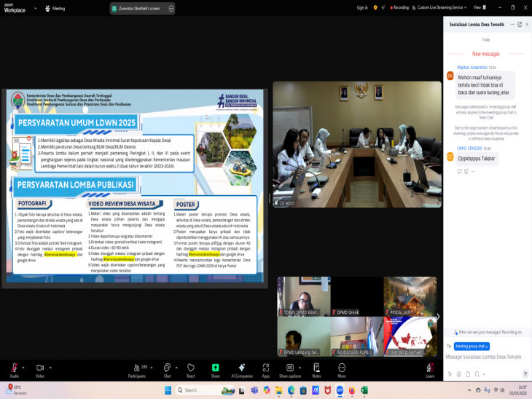This screenshot has height=399, width=532.
Task: Open the More options ellipsis in toolbar
Action: click(342, 370)
